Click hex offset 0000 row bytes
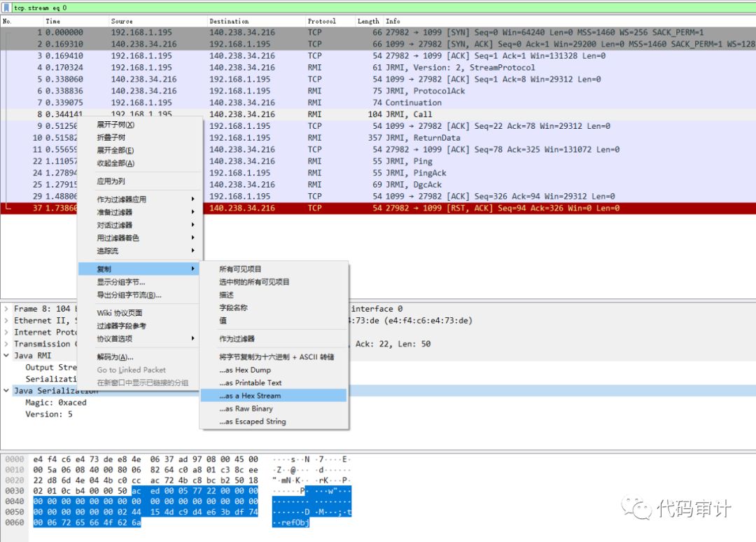The image size is (756, 542). pyautogui.click(x=146, y=459)
